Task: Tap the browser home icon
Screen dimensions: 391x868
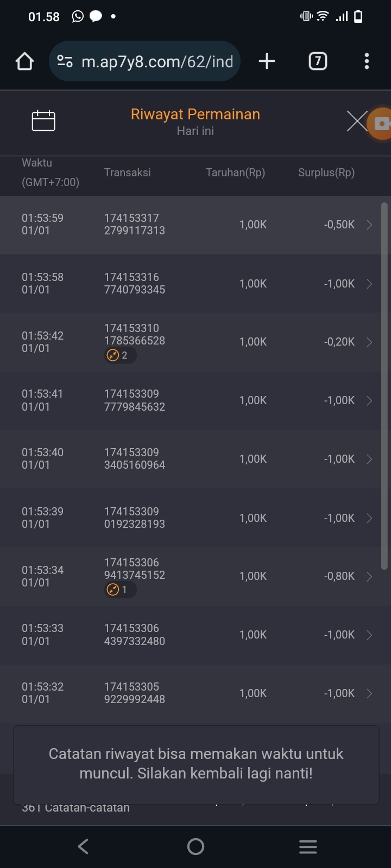Action: tap(24, 61)
